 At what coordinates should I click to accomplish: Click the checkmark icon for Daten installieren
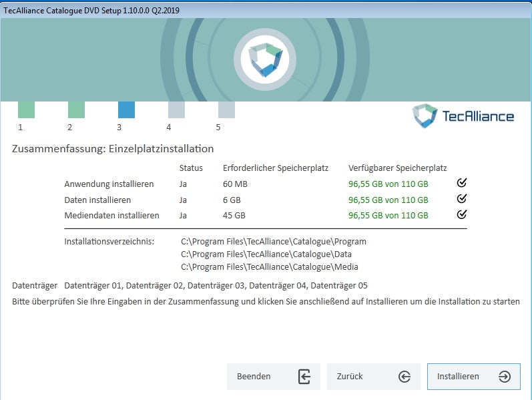461,199
